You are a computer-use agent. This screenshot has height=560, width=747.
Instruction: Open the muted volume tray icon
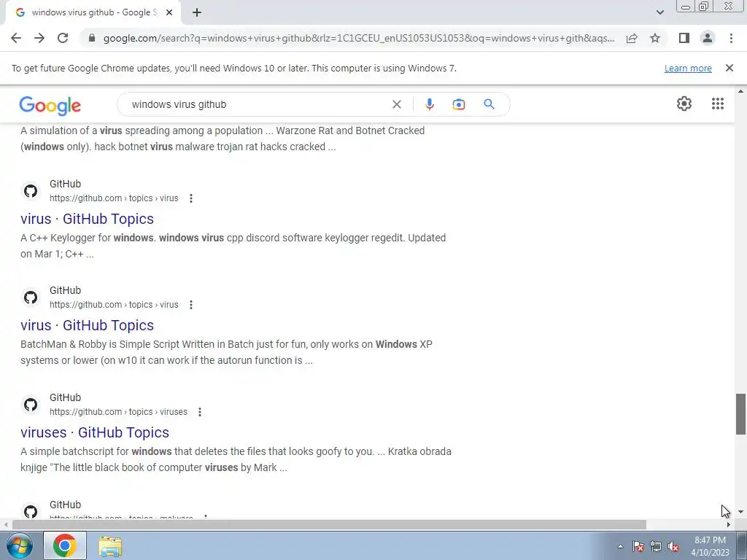point(673,546)
